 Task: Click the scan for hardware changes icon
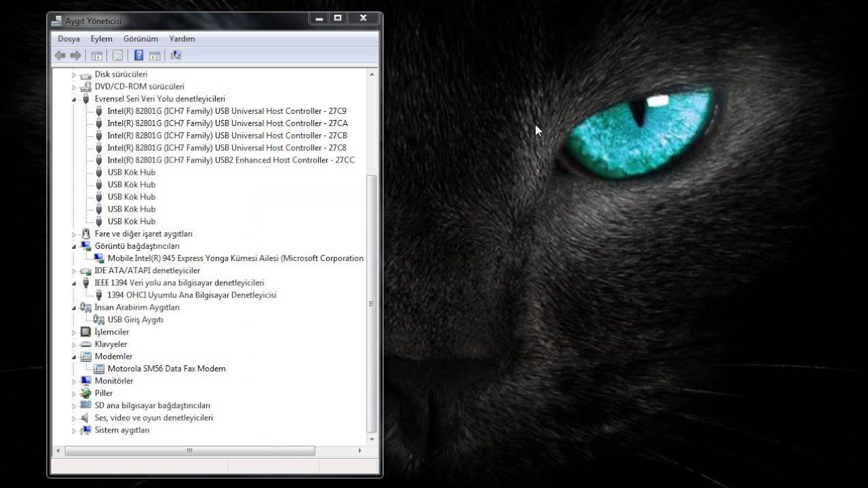point(176,56)
